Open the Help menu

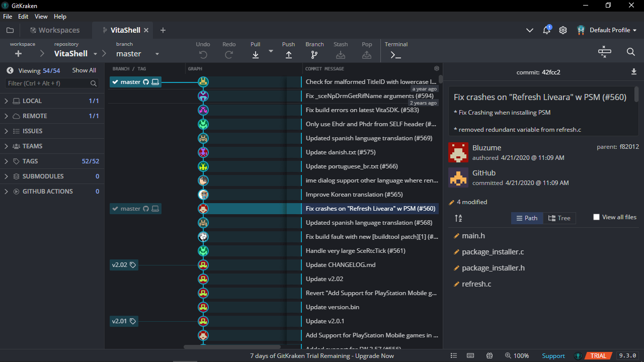coord(60,16)
